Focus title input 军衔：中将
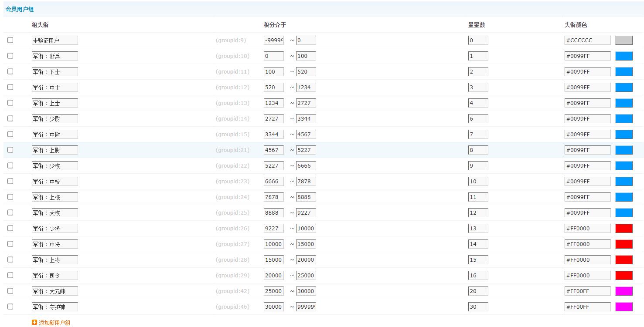Screen dimensions: 644x327 pos(55,244)
